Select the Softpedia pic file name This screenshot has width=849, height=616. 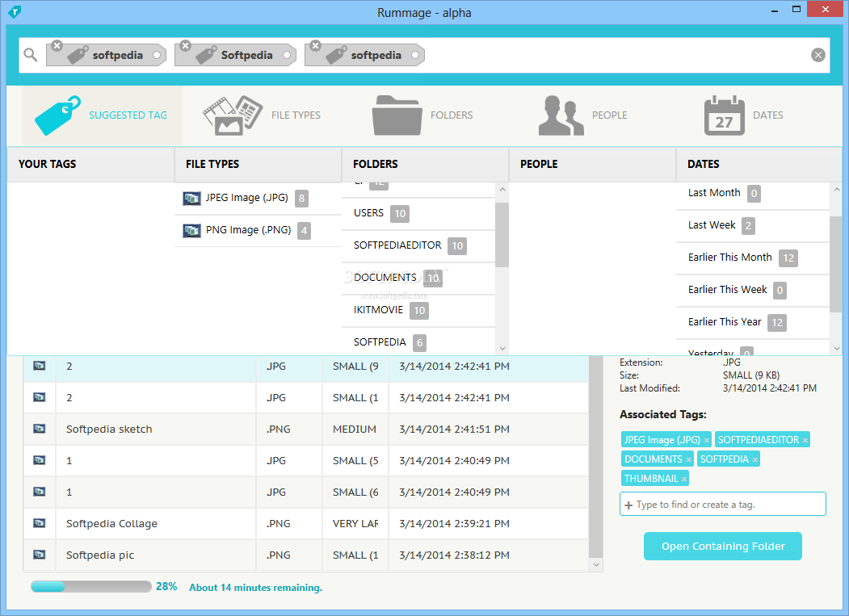100,555
